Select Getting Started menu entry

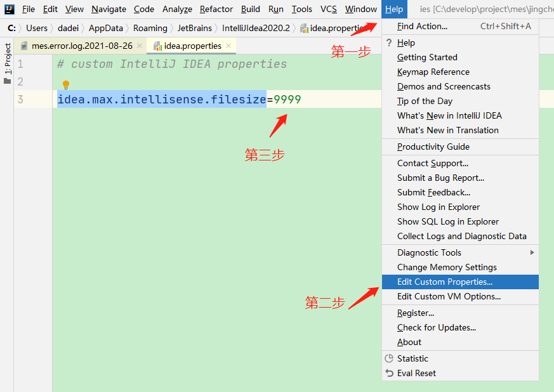(460, 57)
